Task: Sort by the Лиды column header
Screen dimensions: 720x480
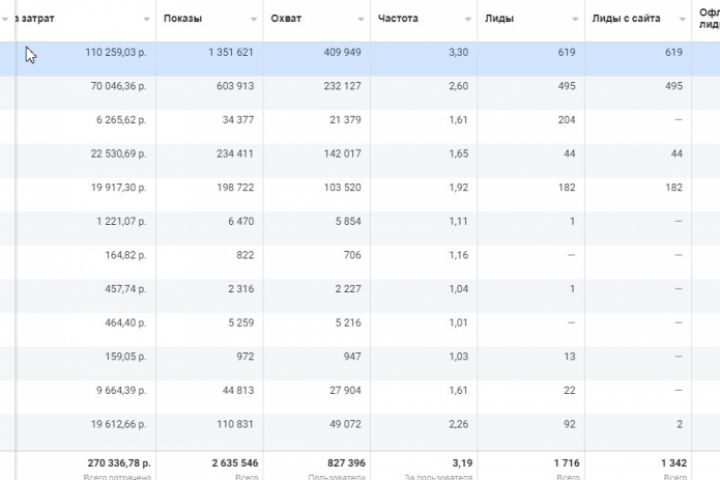Action: click(x=499, y=18)
